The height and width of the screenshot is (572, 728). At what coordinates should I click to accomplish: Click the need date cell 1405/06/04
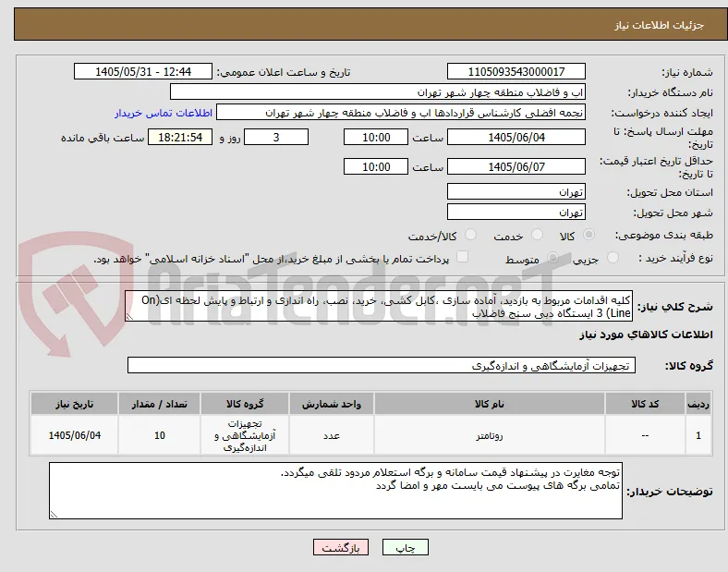point(74,435)
